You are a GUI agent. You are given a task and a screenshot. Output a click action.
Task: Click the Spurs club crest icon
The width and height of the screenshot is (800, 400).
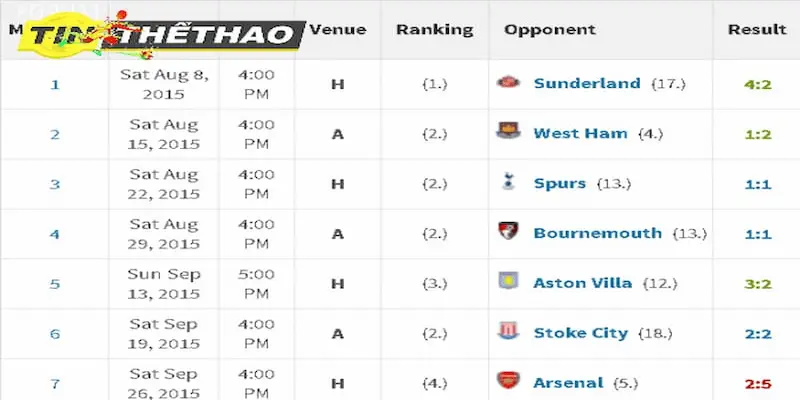508,182
